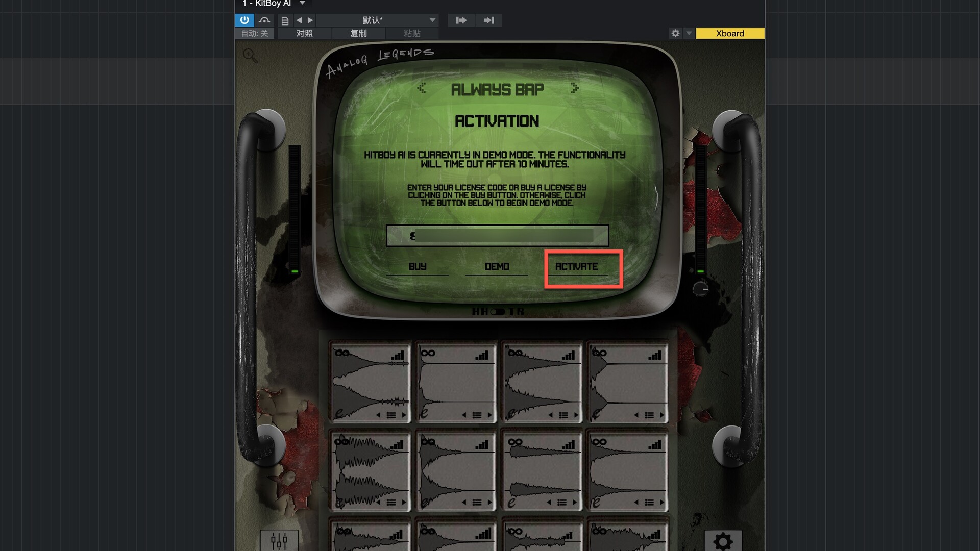
Task: Click the bar-then-arrow button right of preset name
Action: [461, 20]
